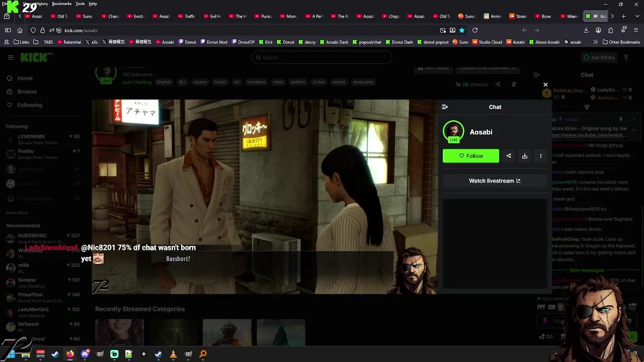
Task: Show more bookmarks chevron
Action: (595, 42)
